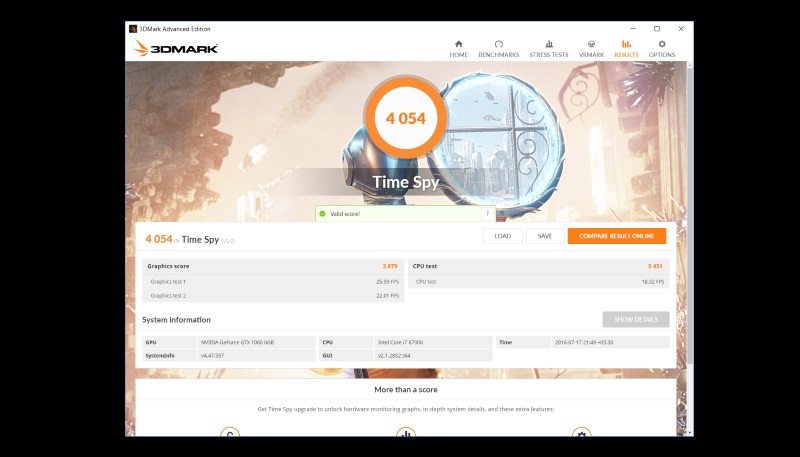Image resolution: width=800 pixels, height=457 pixels.
Task: Click the green valid score checkmark
Action: pyautogui.click(x=322, y=214)
